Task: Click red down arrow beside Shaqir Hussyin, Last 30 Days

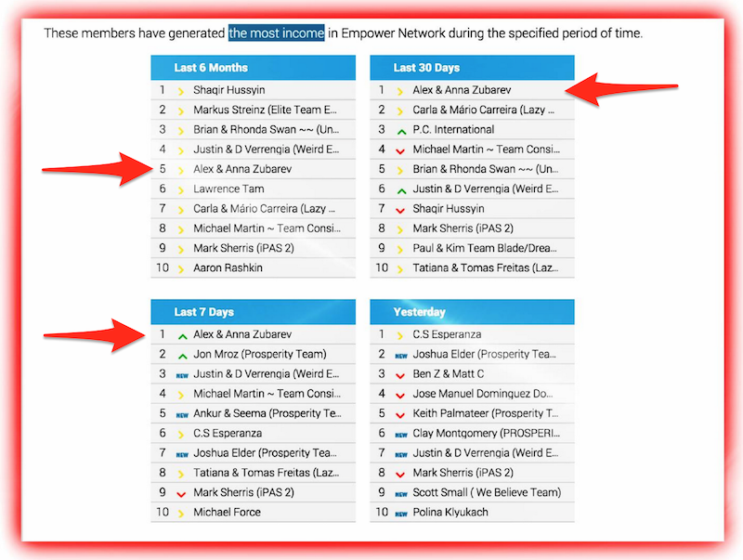Action: click(400, 211)
